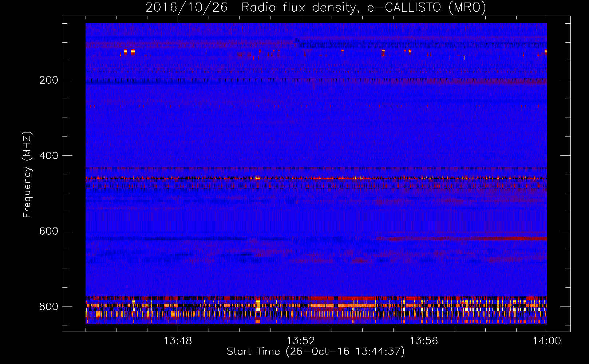The width and height of the screenshot is (589, 364).
Task: Click the 400 frequency tick label
Action: 48,156
